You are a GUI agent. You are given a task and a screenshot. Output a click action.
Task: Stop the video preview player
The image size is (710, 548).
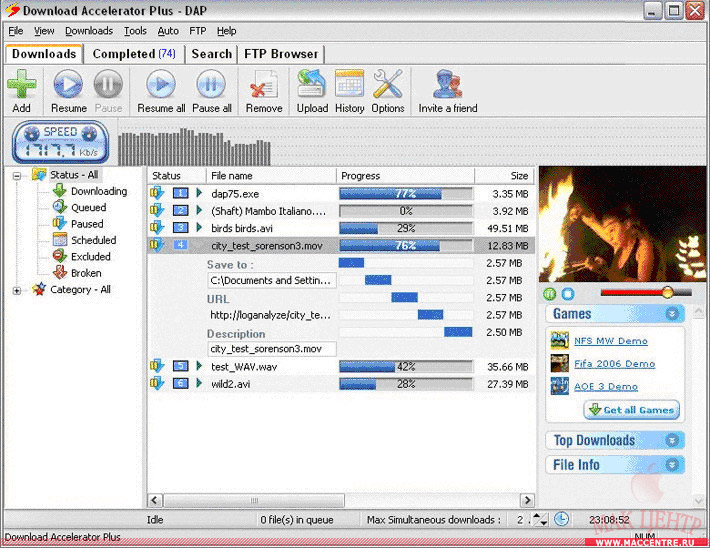point(568,294)
